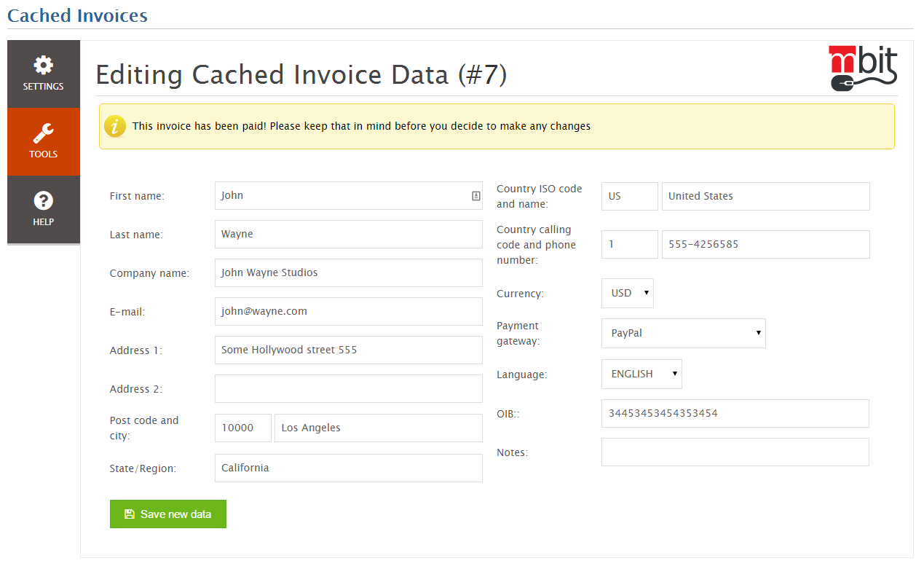The height and width of the screenshot is (569, 924).
Task: Expand the Payment gateway dropdown set to PayPal
Action: point(683,333)
